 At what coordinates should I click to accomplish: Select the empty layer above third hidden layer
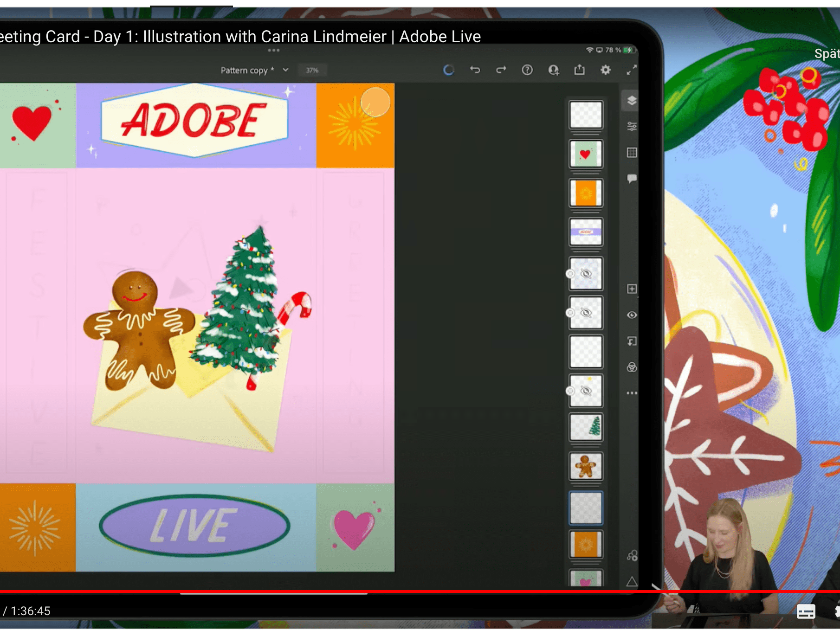(x=586, y=352)
